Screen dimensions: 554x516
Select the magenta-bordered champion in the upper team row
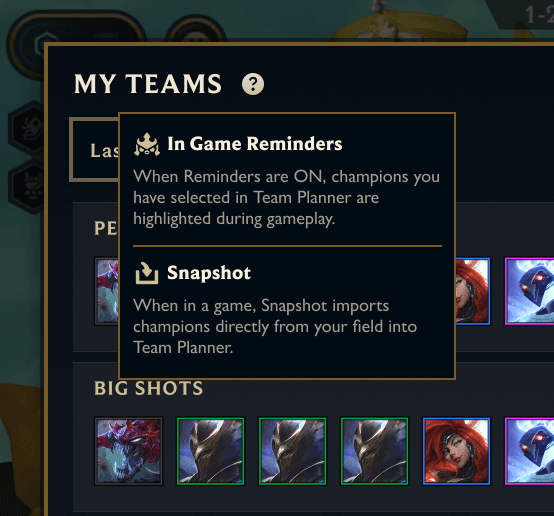pos(529,291)
